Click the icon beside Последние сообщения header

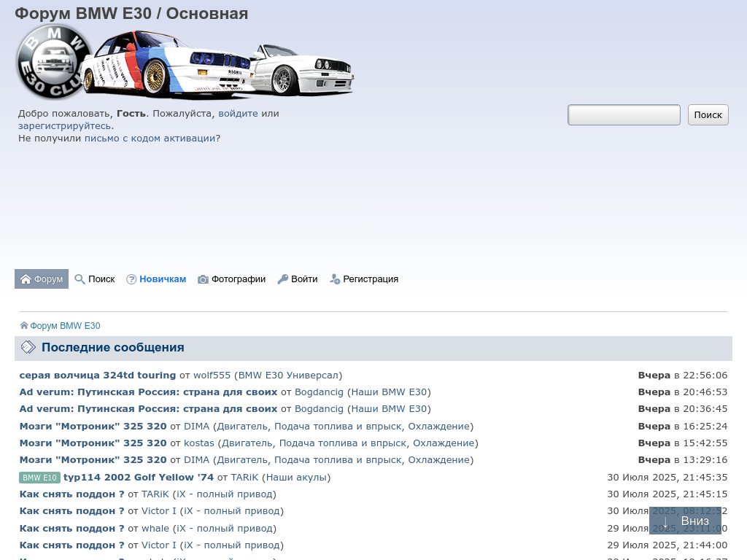coord(28,348)
